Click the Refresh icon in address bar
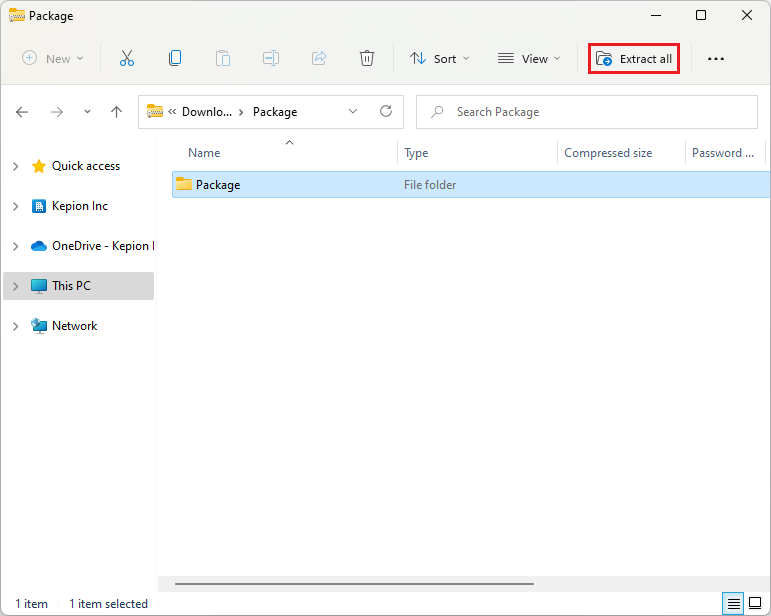This screenshot has width=771, height=616. pos(386,112)
